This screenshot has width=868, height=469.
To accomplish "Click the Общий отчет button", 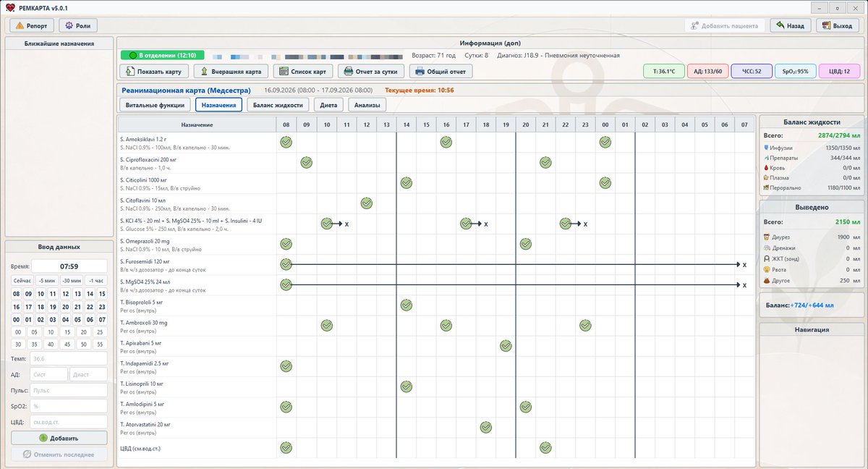I will click(x=441, y=71).
